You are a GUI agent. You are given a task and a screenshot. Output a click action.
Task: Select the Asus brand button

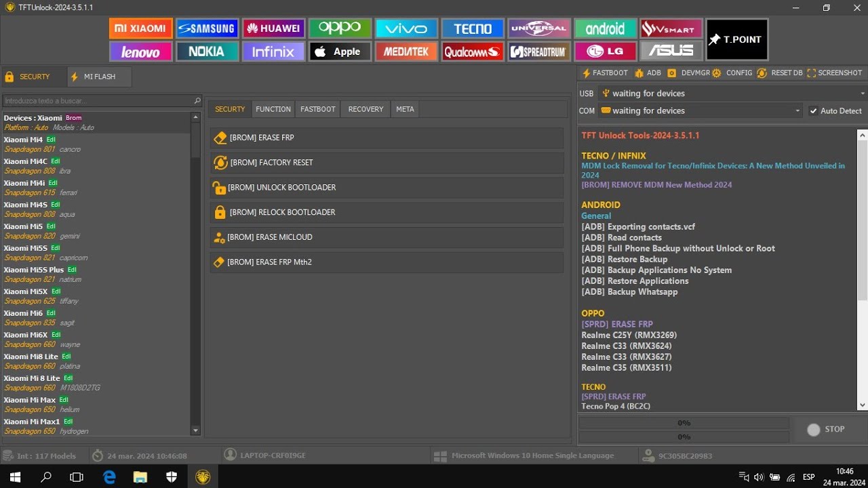pyautogui.click(x=671, y=52)
